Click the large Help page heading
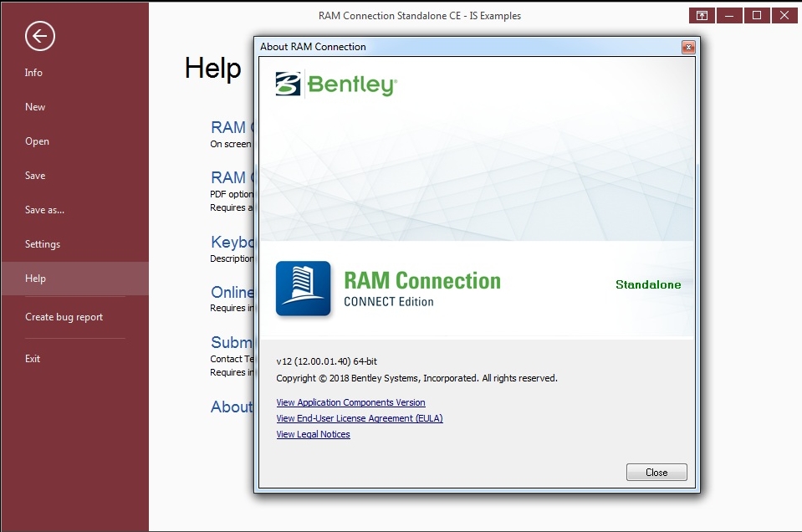The image size is (802, 532). (212, 68)
